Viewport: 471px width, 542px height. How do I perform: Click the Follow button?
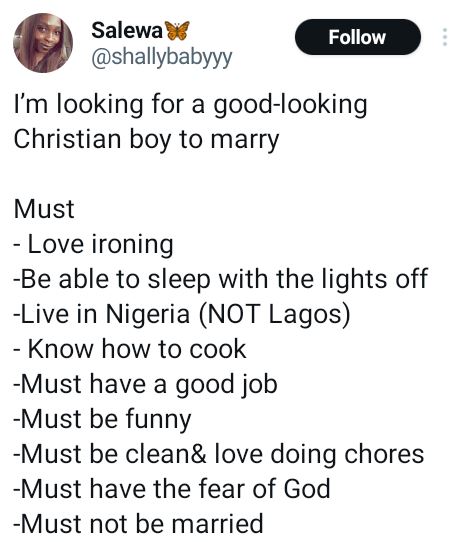[x=358, y=37]
